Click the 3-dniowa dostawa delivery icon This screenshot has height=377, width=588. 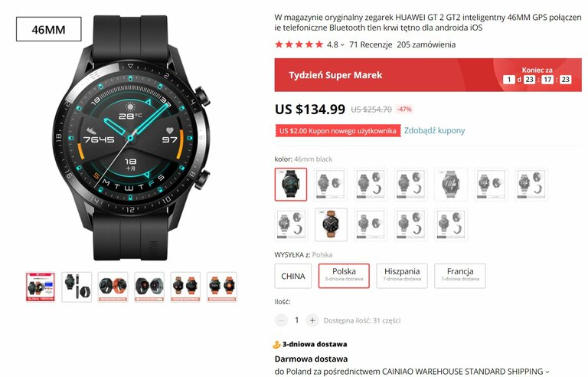[276, 344]
